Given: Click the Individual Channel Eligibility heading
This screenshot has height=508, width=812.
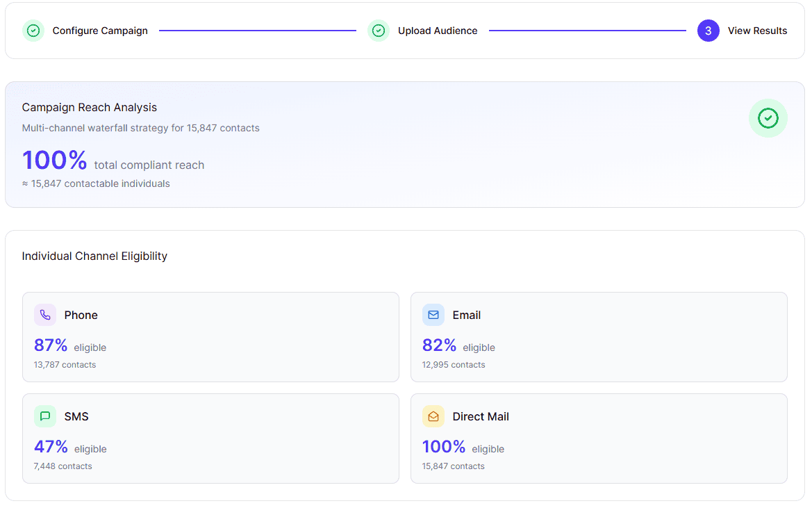Looking at the screenshot, I should coord(94,256).
